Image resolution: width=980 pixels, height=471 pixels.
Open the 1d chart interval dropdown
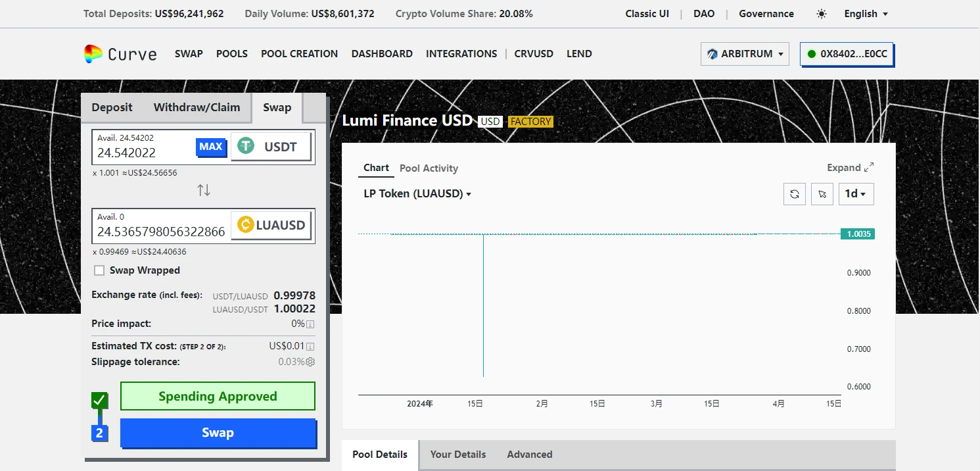point(856,194)
